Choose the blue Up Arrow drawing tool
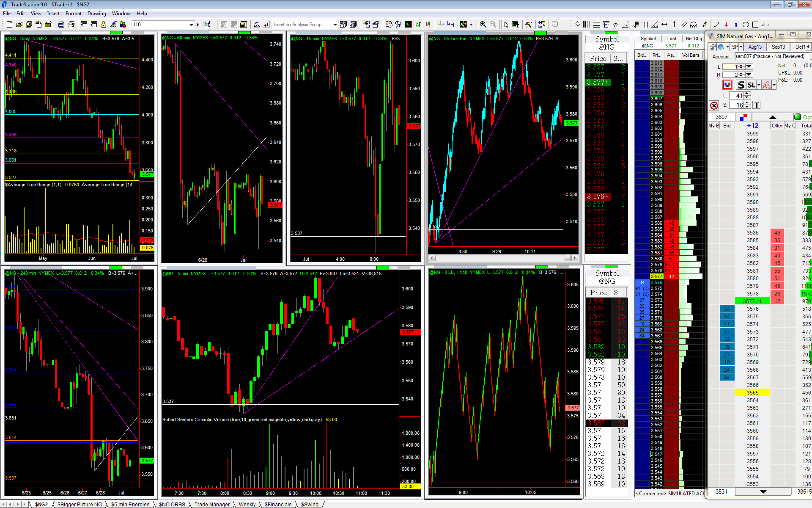812x508 pixels. pos(736,25)
